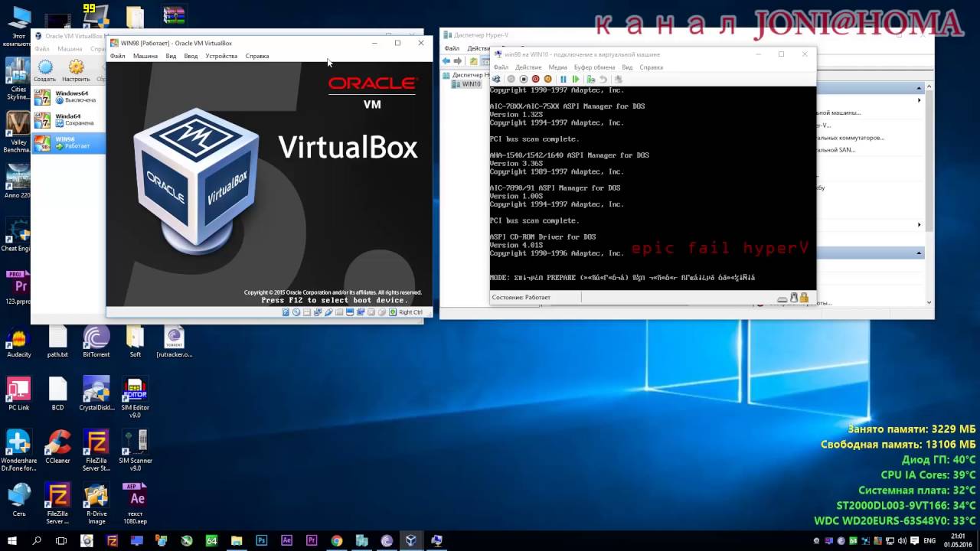This screenshot has height=551, width=980.
Task: Open Машина menu in WIN98 VirtualBox window
Action: (x=145, y=56)
